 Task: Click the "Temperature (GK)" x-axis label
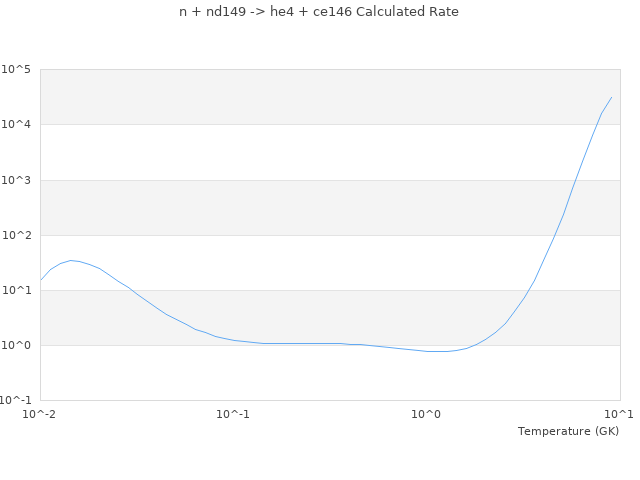[568, 431]
